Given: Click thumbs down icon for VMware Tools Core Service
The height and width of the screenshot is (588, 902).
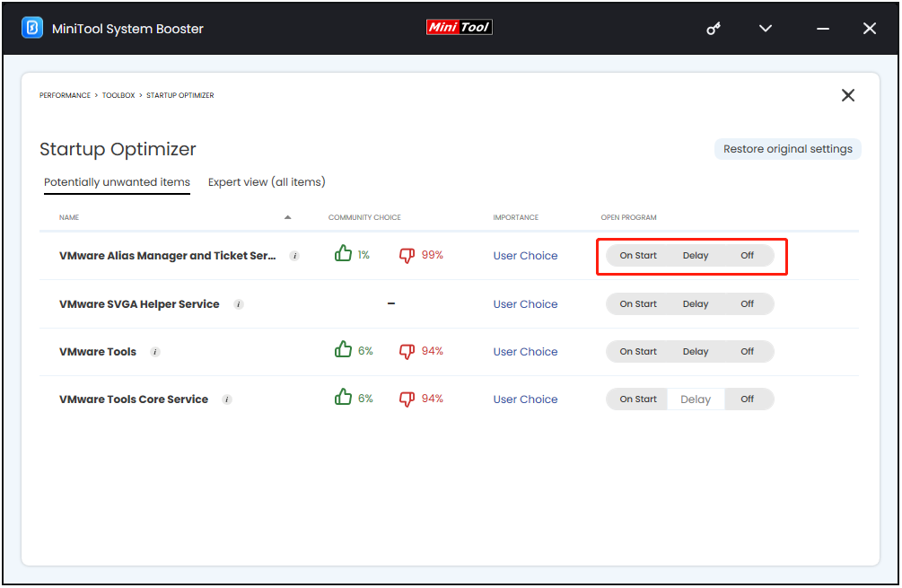Looking at the screenshot, I should 407,399.
